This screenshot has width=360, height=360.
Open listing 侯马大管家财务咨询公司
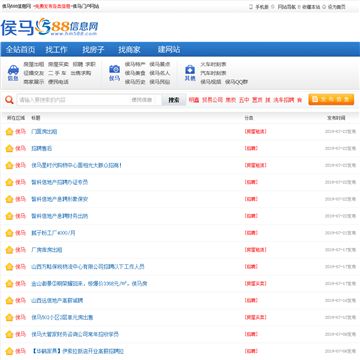[x=75, y=334]
